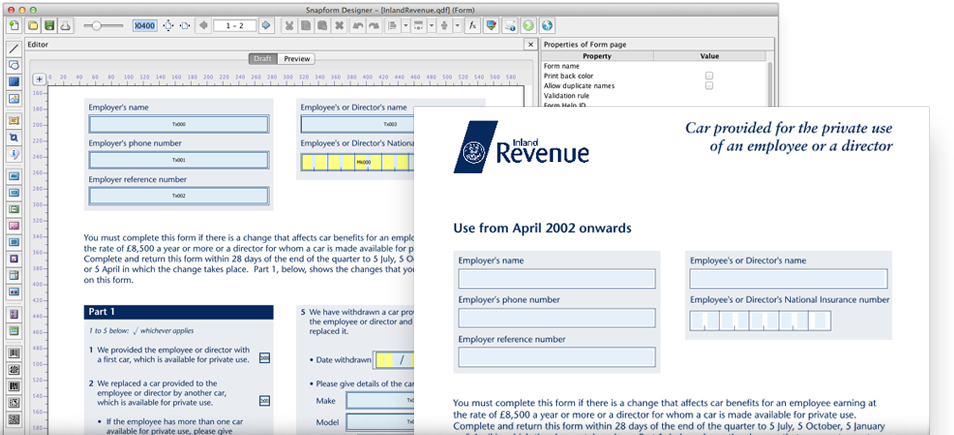Screen dimensions: 954x435
Task: Select the Mk000 National Insurance field
Action: pos(358,162)
